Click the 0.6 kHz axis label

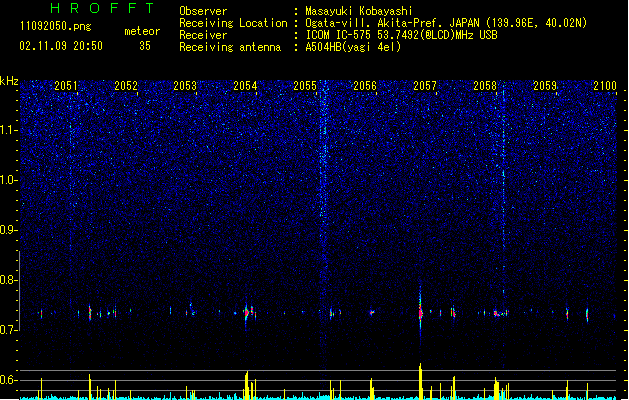coord(8,380)
